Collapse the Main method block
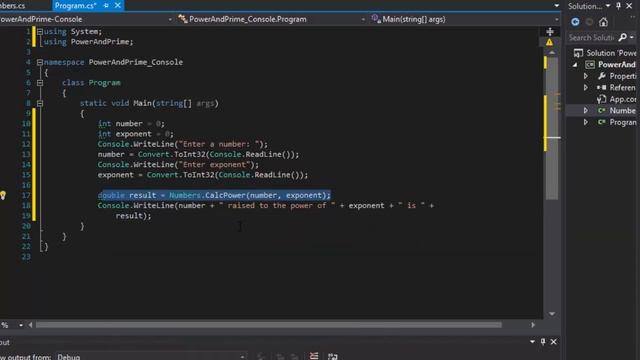640x360 pixels. pos(40,103)
